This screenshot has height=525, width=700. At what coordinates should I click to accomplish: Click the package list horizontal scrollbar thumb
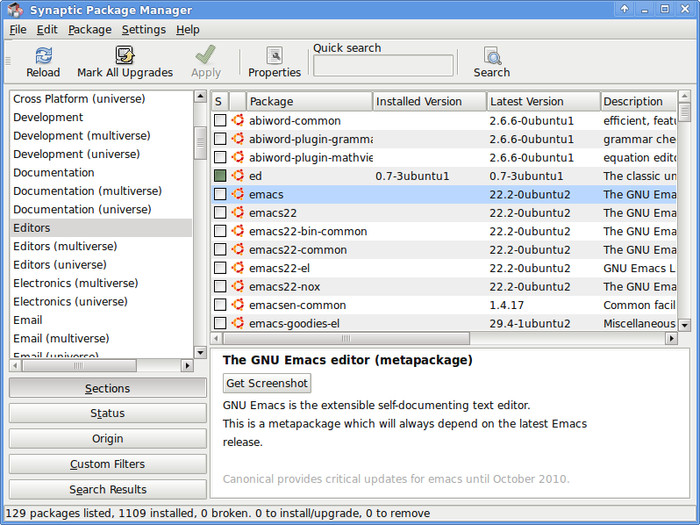(346, 338)
